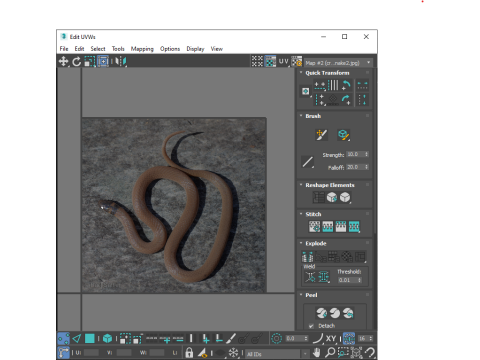Enable Edge subobject mode

77,339
